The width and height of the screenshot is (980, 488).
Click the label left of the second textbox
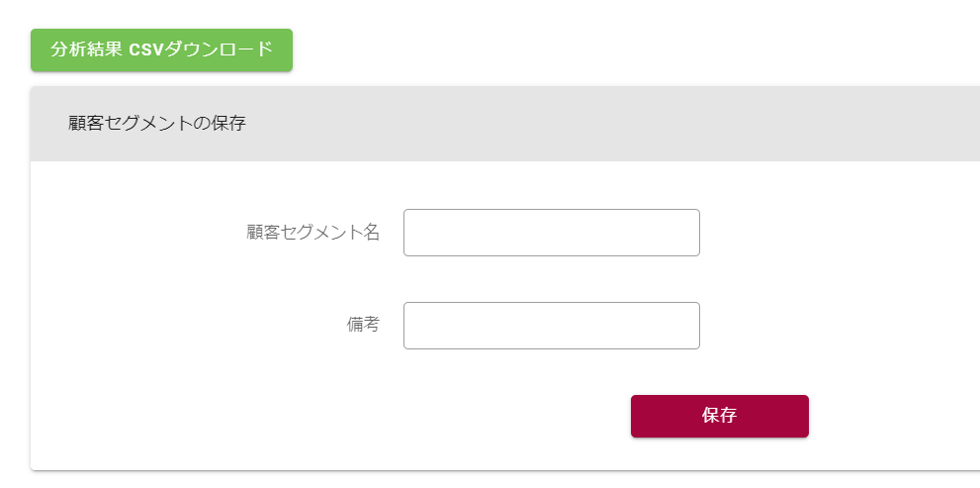[x=362, y=325]
